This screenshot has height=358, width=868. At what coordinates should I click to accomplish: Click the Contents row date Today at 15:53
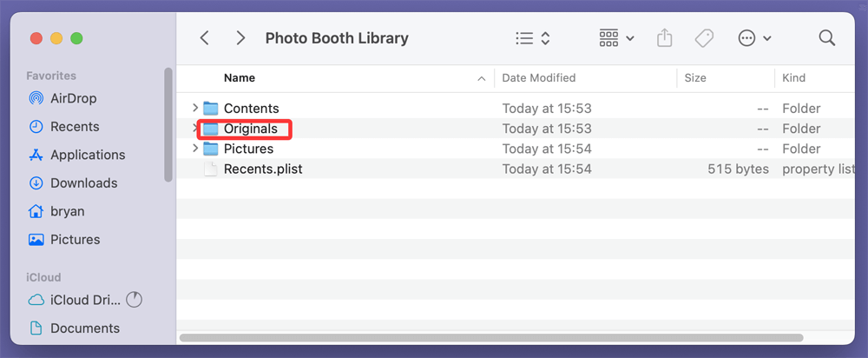point(547,109)
